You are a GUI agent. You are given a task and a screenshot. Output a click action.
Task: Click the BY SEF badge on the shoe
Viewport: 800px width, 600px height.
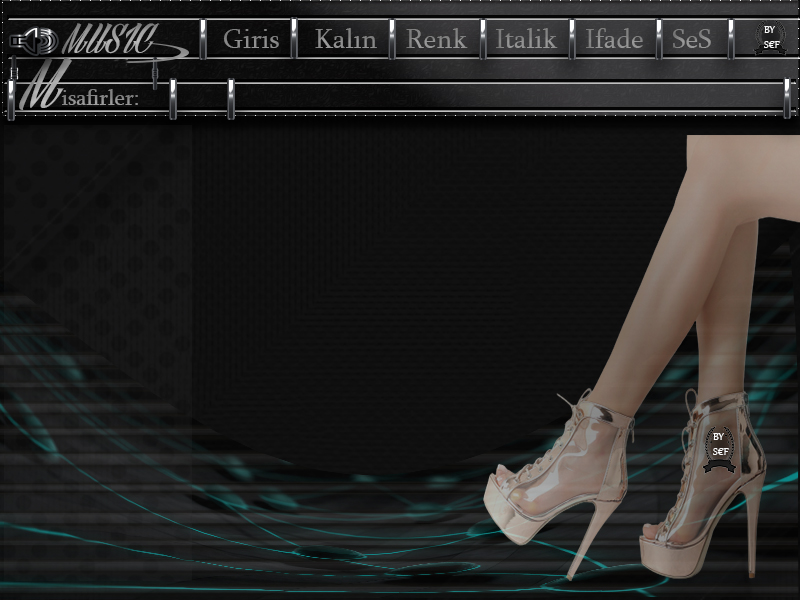pyautogui.click(x=719, y=449)
